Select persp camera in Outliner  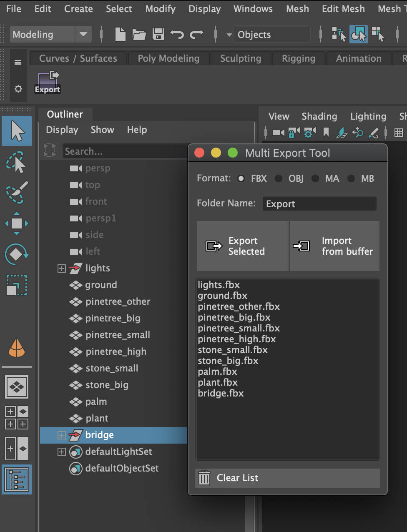tap(98, 168)
